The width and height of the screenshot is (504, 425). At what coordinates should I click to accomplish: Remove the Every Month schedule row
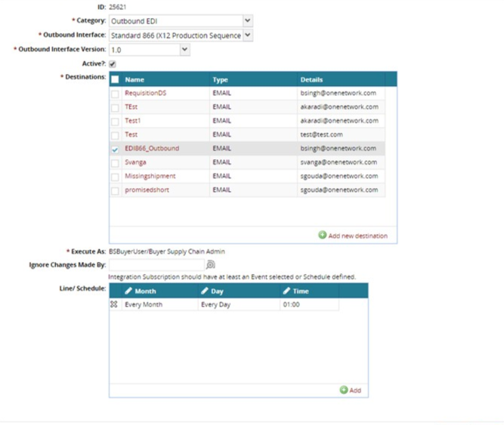[x=114, y=304]
